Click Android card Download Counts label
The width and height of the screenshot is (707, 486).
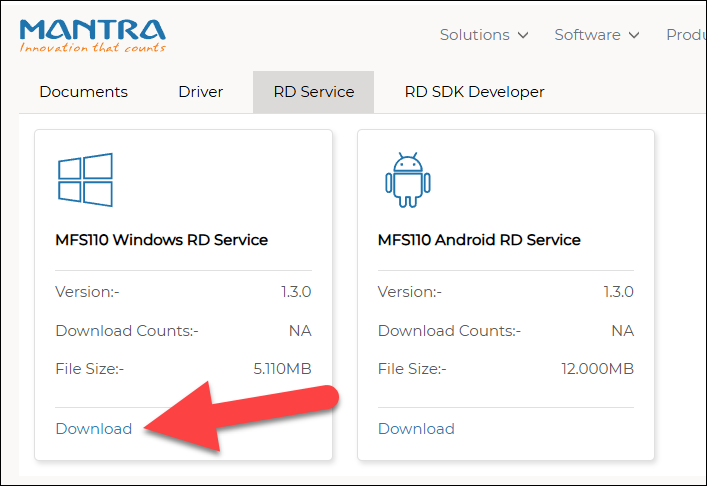point(449,331)
